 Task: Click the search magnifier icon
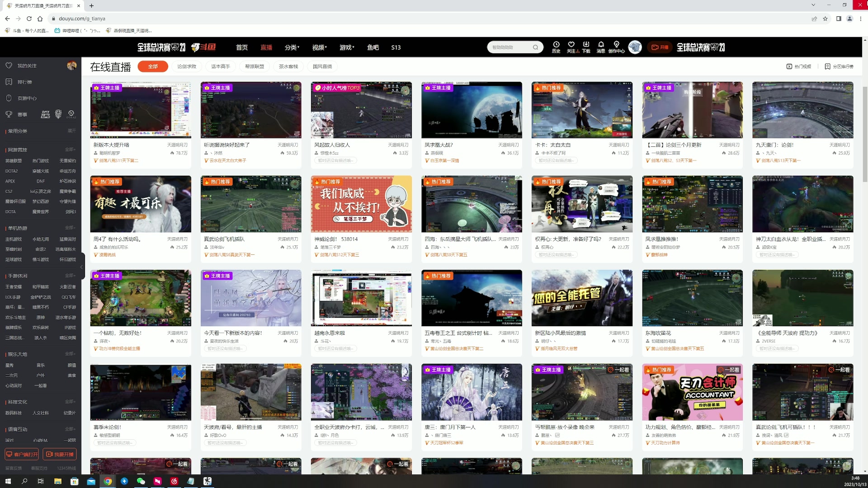pyautogui.click(x=535, y=47)
